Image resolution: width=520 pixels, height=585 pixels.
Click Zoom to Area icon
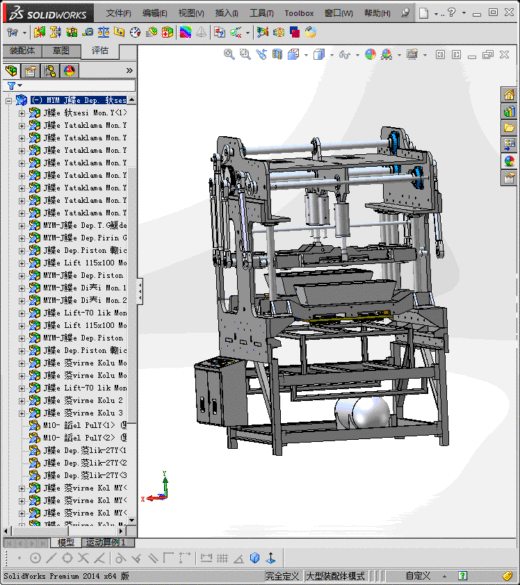point(245,55)
